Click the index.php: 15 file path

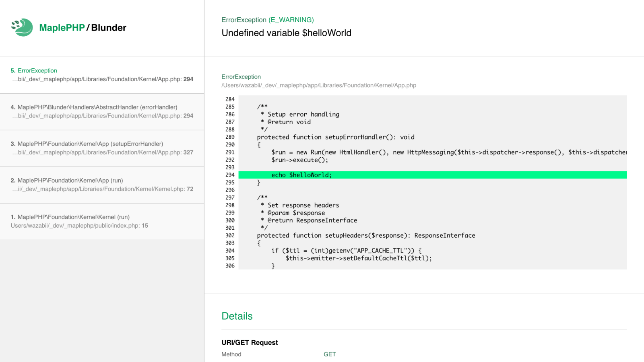tap(79, 226)
